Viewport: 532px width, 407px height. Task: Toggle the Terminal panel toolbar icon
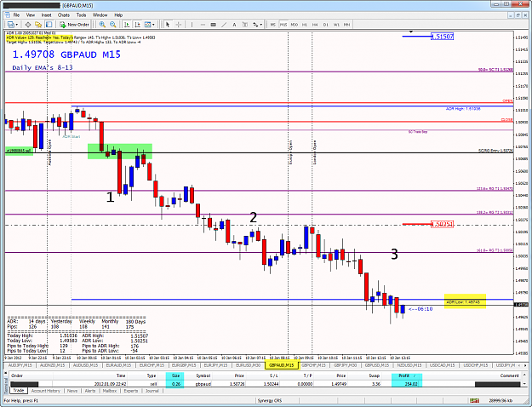(49, 25)
